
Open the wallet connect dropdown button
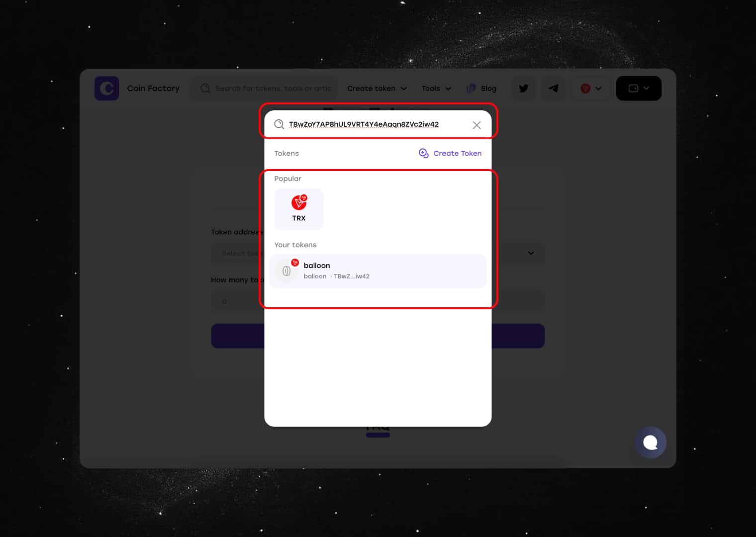[639, 89]
